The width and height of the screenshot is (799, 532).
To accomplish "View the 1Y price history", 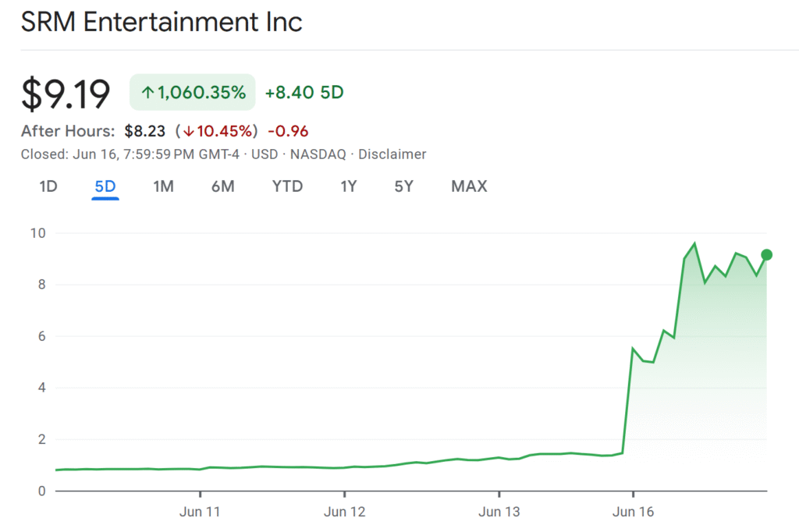I will [349, 186].
